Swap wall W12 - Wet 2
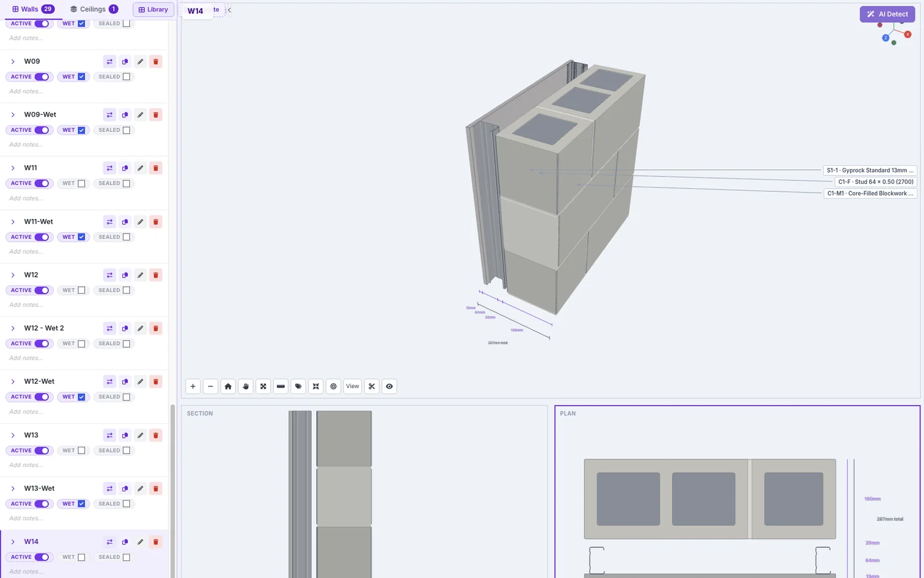This screenshot has width=924, height=578. tap(110, 328)
